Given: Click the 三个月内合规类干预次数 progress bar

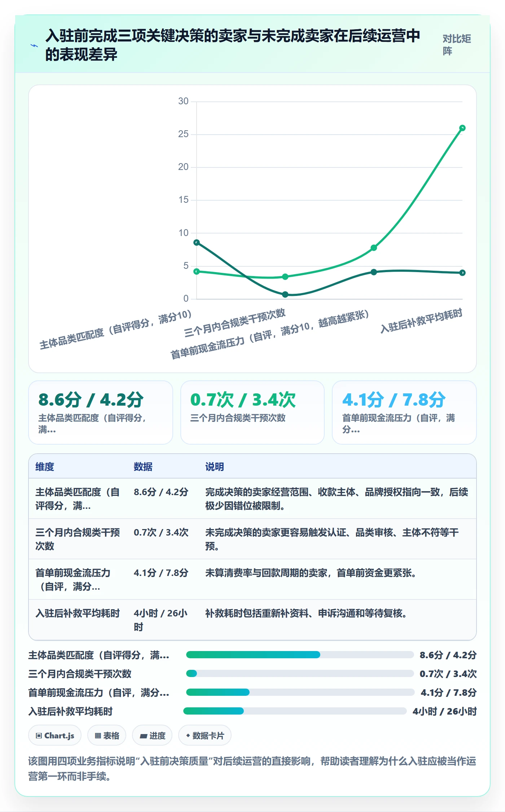Looking at the screenshot, I should 300,673.
